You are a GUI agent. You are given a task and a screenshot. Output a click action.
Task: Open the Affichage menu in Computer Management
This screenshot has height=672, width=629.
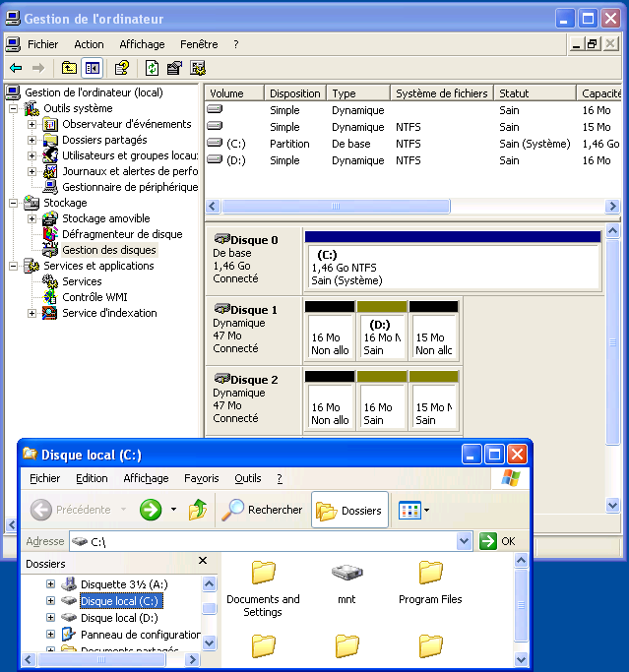tap(142, 44)
